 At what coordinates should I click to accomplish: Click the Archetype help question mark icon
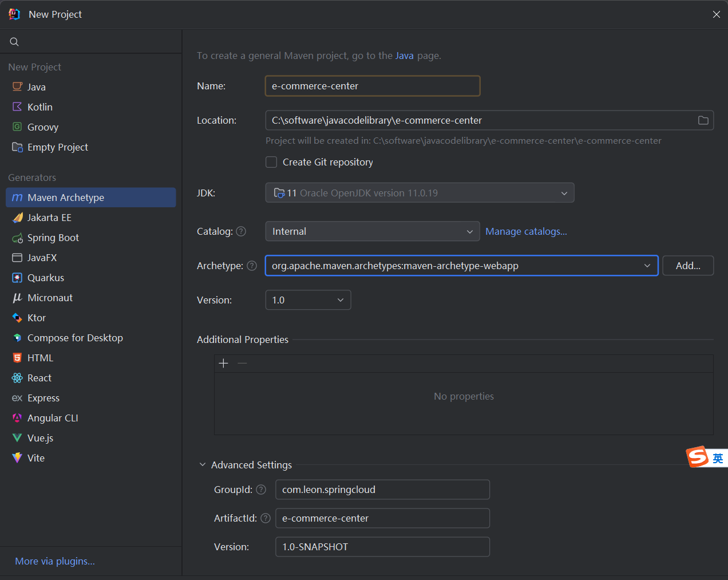pos(251,266)
